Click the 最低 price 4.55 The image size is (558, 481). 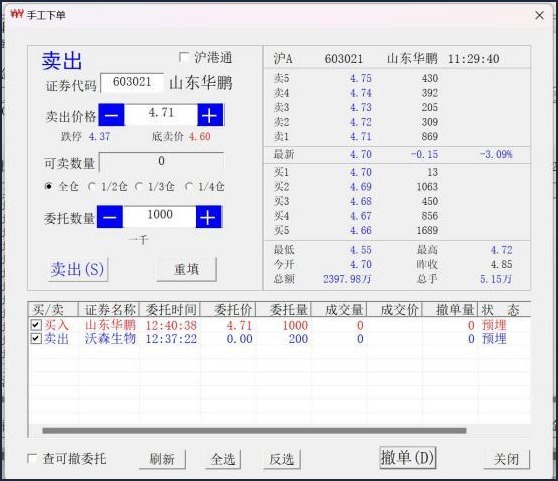point(361,250)
